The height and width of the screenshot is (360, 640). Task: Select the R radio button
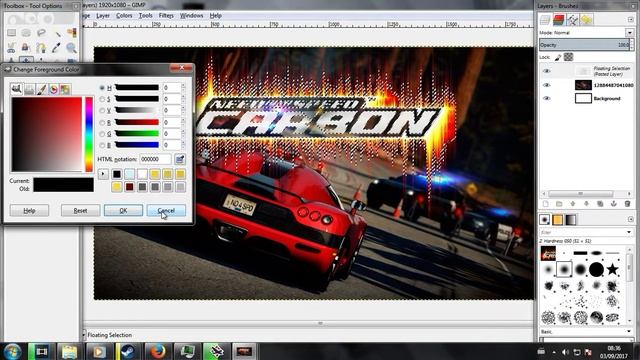(102, 122)
